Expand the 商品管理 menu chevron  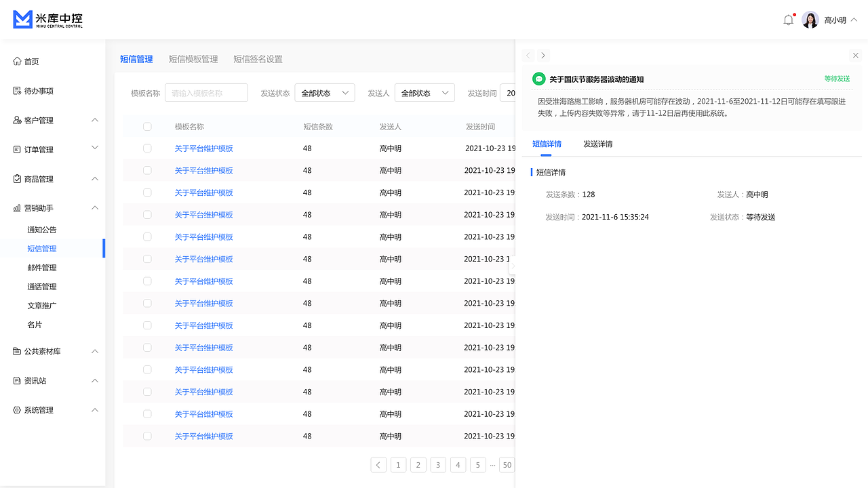95,179
